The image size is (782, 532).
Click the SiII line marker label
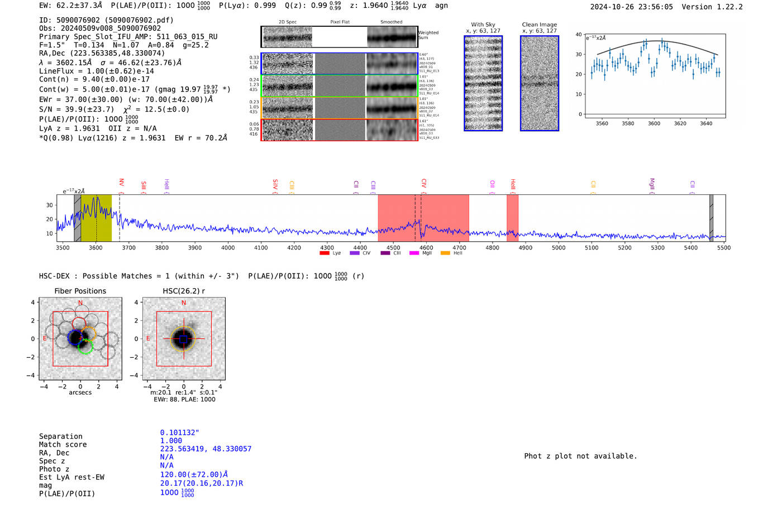(x=144, y=185)
